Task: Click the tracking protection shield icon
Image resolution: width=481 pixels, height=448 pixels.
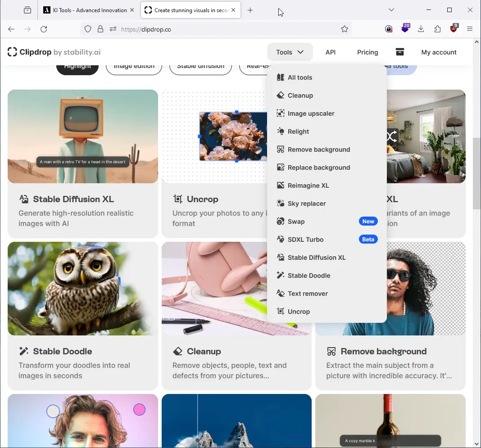Action: pos(88,29)
